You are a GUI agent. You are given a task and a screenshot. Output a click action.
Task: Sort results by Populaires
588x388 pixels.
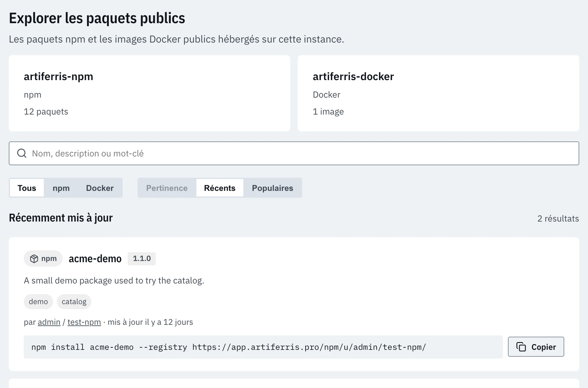(x=272, y=188)
